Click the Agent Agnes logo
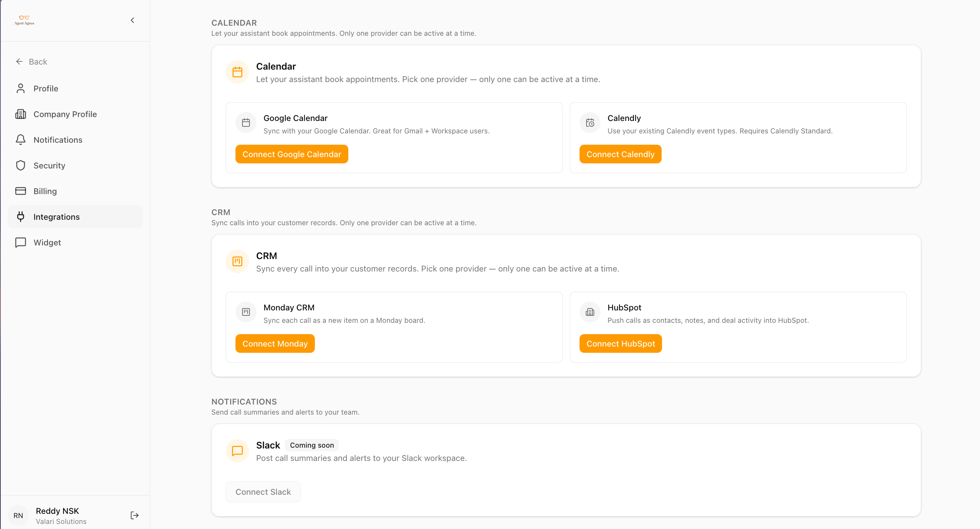The height and width of the screenshot is (529, 980). (25, 20)
